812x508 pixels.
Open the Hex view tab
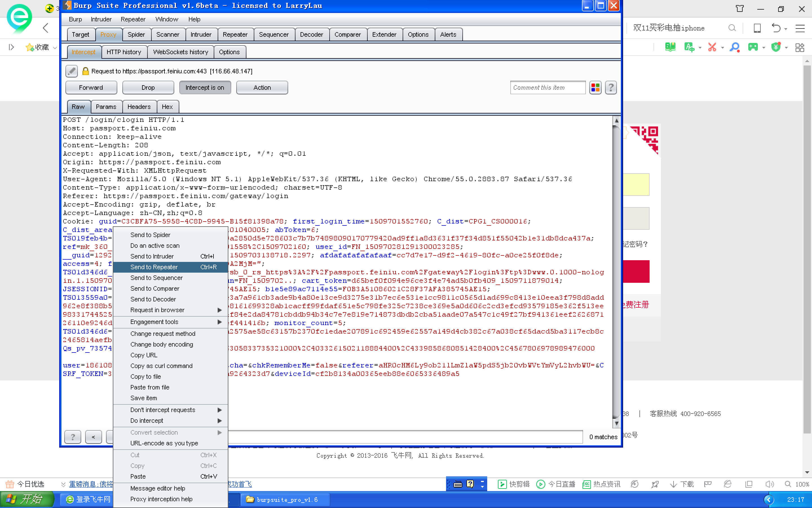tap(167, 107)
